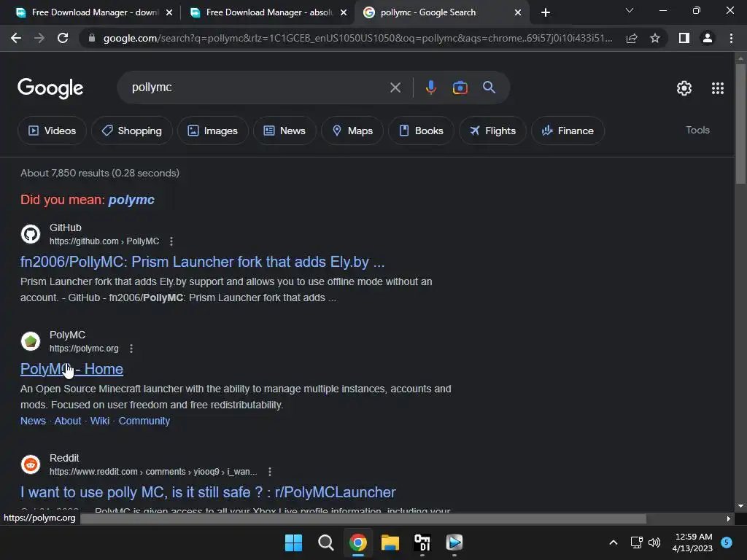The height and width of the screenshot is (560, 747).
Task: Open Chrome side panel
Action: pos(684,38)
